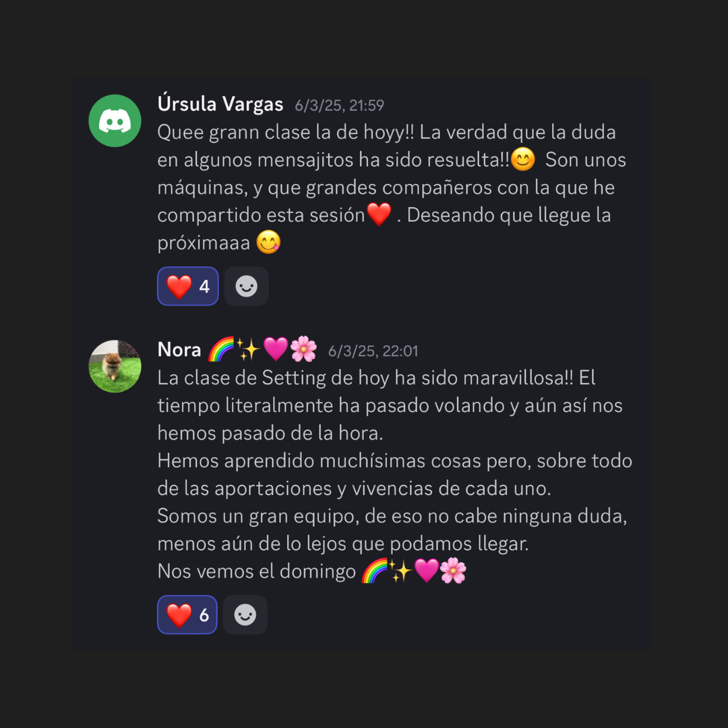Screen dimensions: 728x728
Task: Click the 6/3/25, 21:59 timestamp
Action: tap(339, 105)
